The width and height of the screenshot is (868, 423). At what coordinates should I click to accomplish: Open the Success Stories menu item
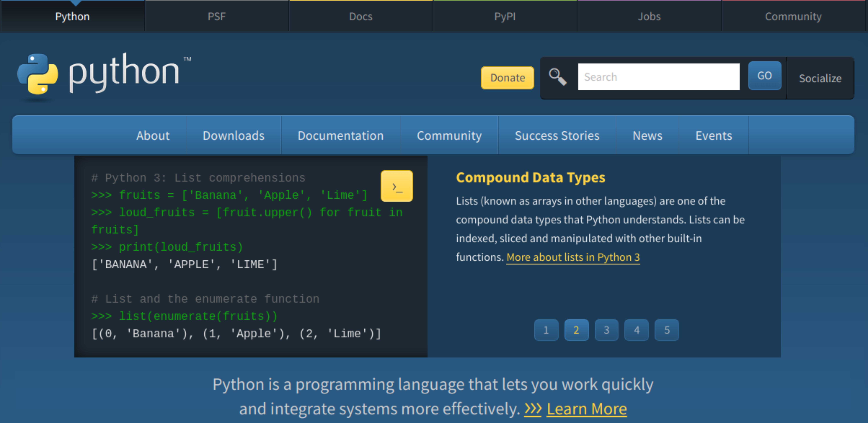(x=557, y=135)
